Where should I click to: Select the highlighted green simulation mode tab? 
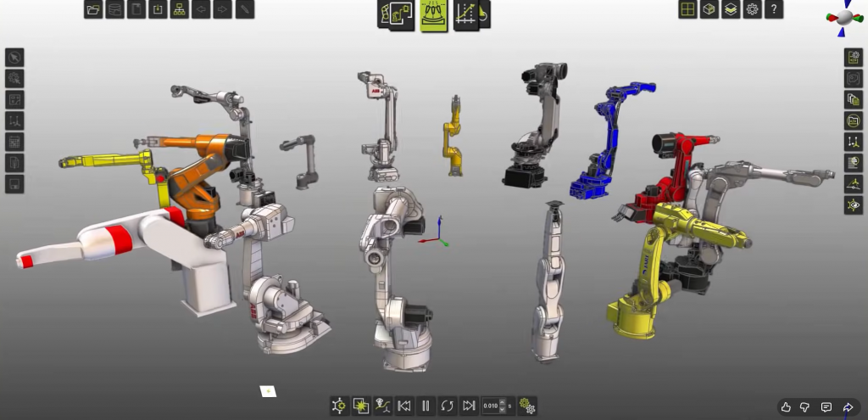433,14
